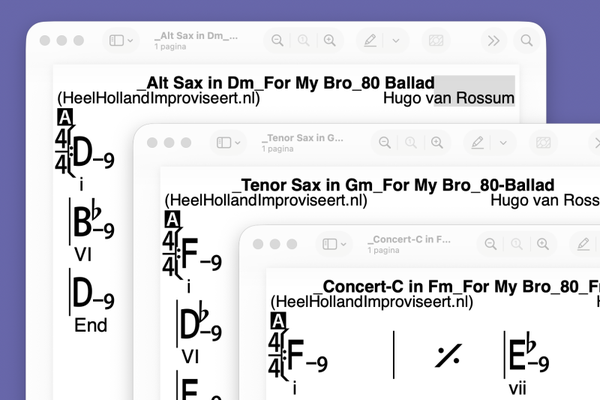Zoom out in the Alt Sax window
The height and width of the screenshot is (400, 600).
tap(277, 40)
